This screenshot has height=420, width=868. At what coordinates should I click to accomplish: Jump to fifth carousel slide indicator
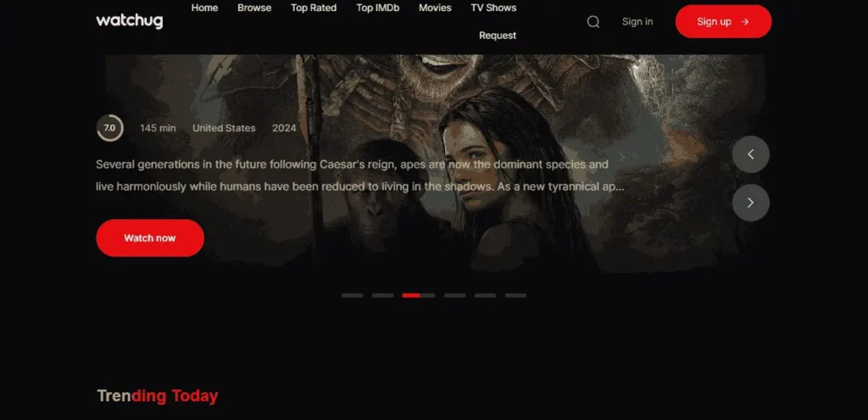485,296
